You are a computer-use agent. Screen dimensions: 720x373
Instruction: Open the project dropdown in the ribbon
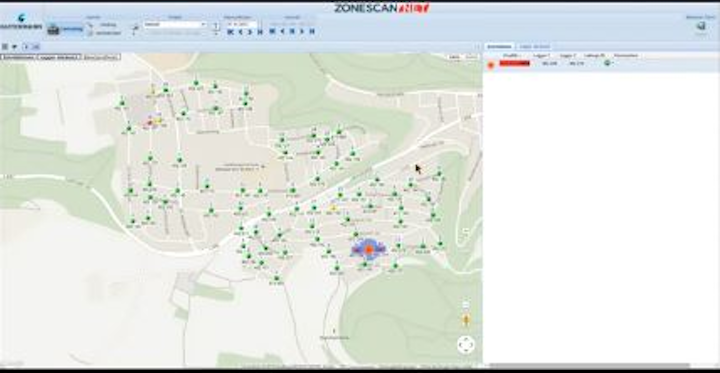(175, 24)
